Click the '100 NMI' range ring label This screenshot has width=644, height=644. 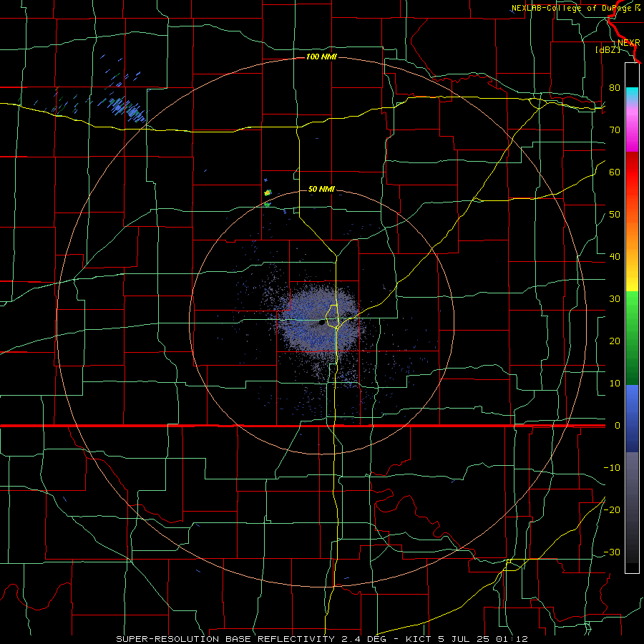tap(321, 57)
